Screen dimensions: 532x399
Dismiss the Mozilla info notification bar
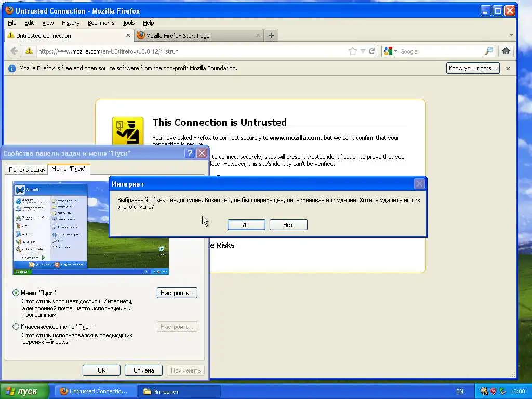[x=508, y=68]
